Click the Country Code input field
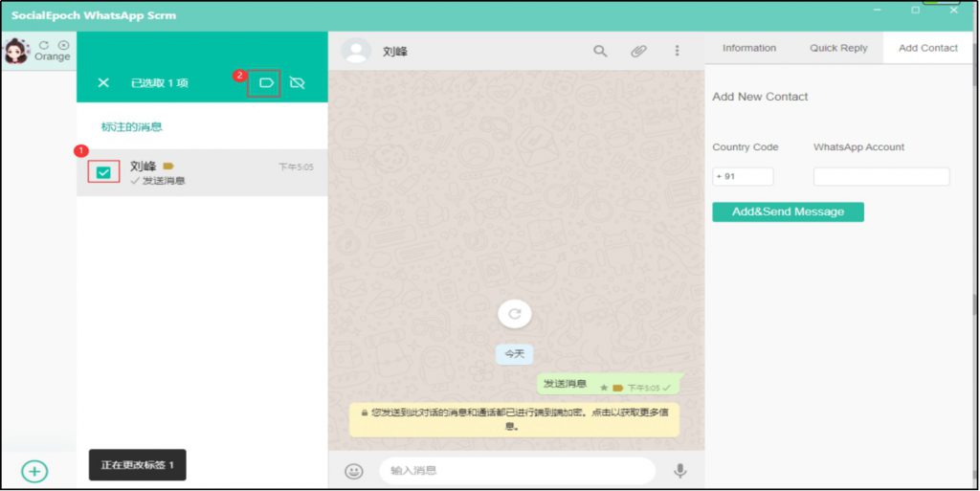Viewport: 980px width, 491px height. [x=743, y=176]
